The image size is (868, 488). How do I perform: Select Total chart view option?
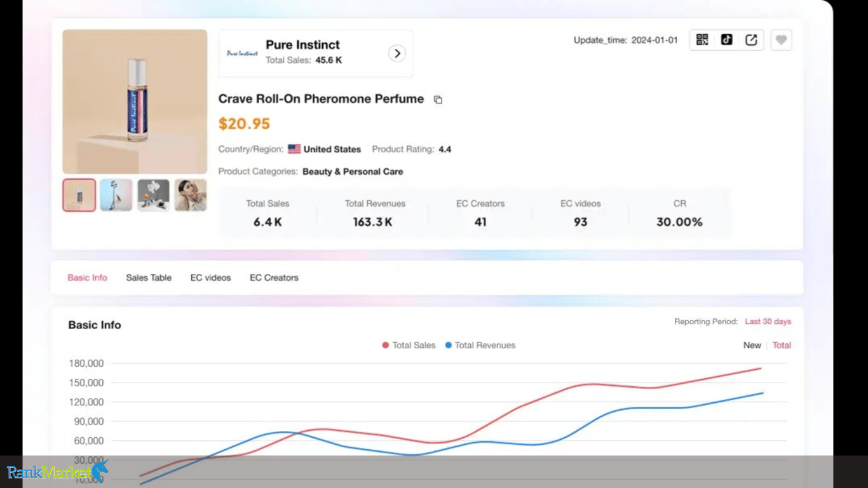[782, 346]
